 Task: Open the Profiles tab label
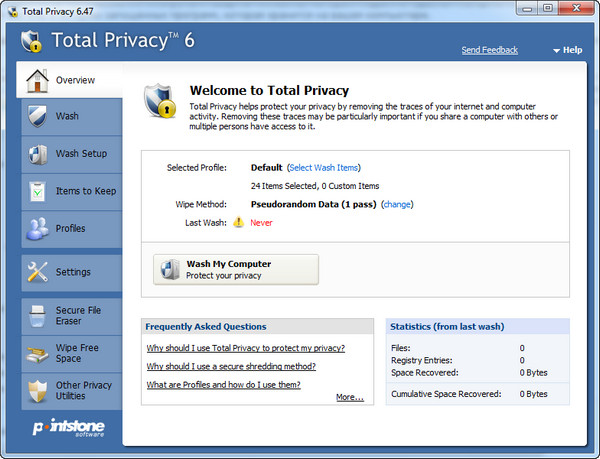pyautogui.click(x=70, y=229)
